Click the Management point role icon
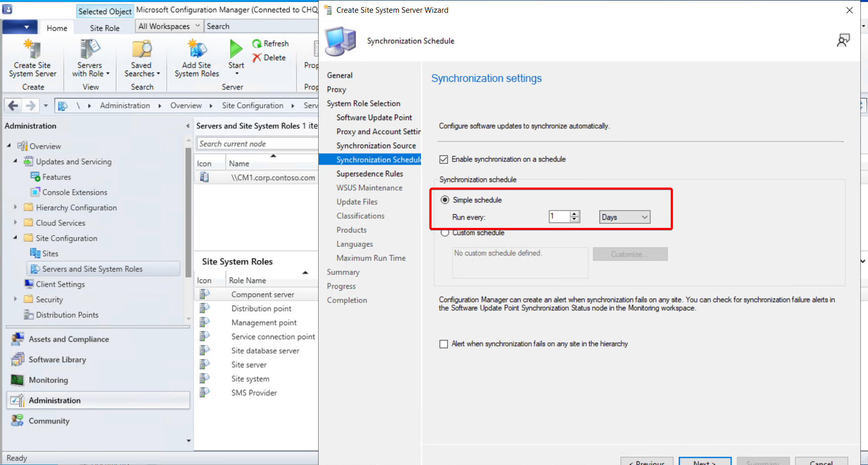 coord(205,322)
